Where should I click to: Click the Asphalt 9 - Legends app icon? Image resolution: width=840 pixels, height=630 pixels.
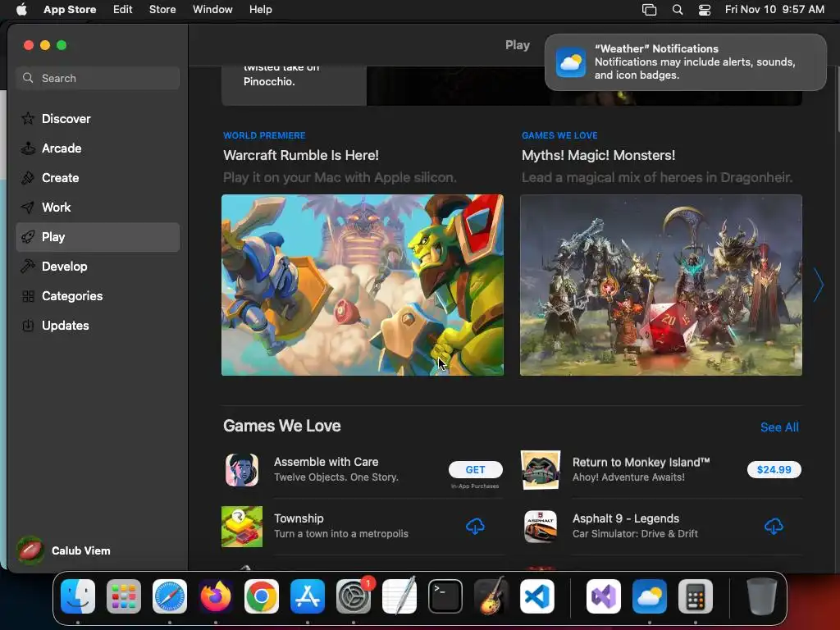coord(540,527)
